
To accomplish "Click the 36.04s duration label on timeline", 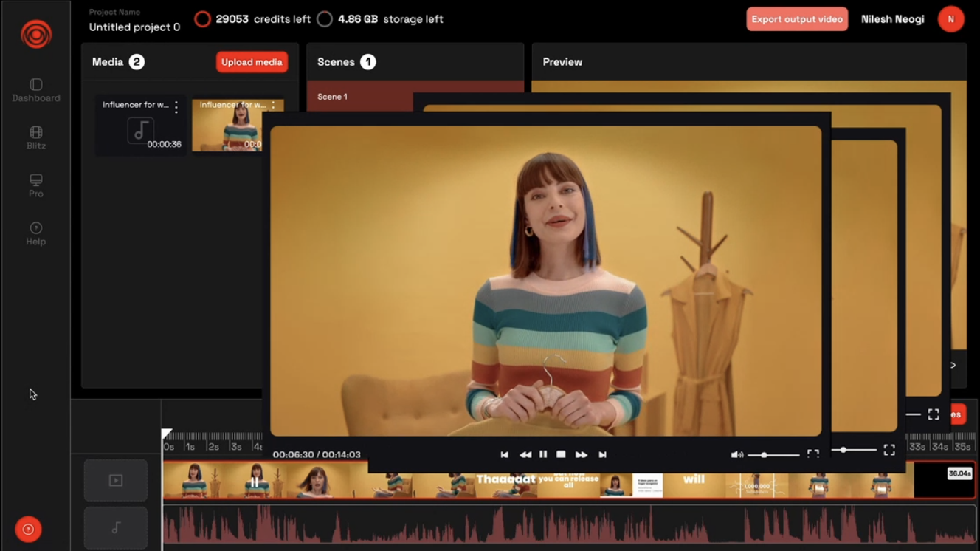I will click(x=959, y=473).
